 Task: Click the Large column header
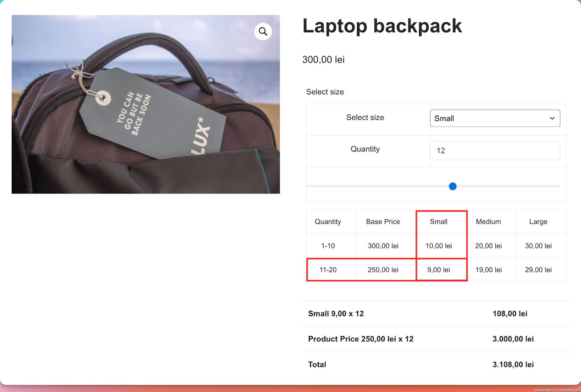point(538,222)
